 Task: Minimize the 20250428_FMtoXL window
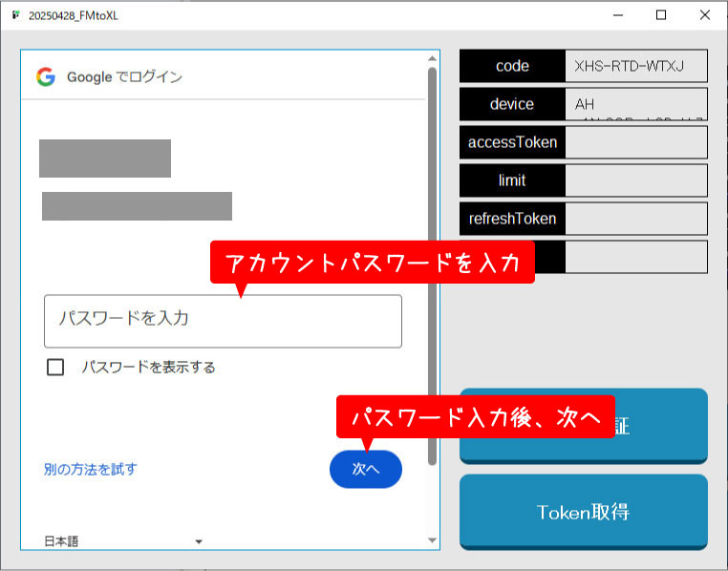pos(618,15)
